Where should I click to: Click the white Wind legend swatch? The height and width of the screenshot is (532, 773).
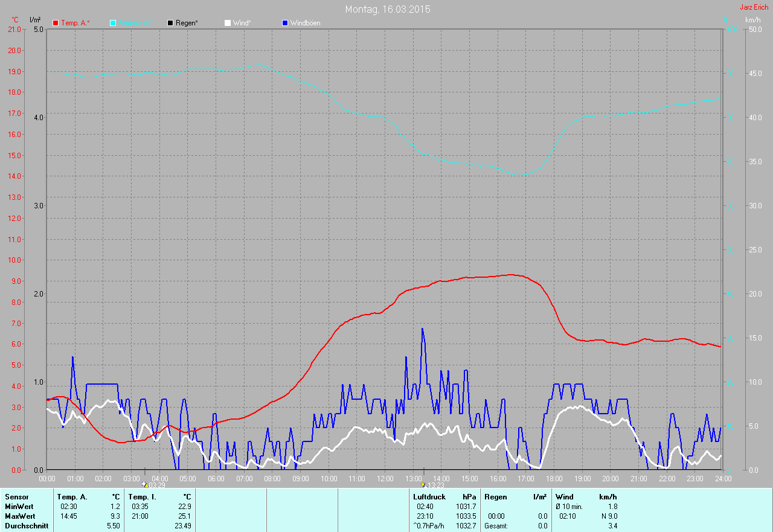coord(227,23)
